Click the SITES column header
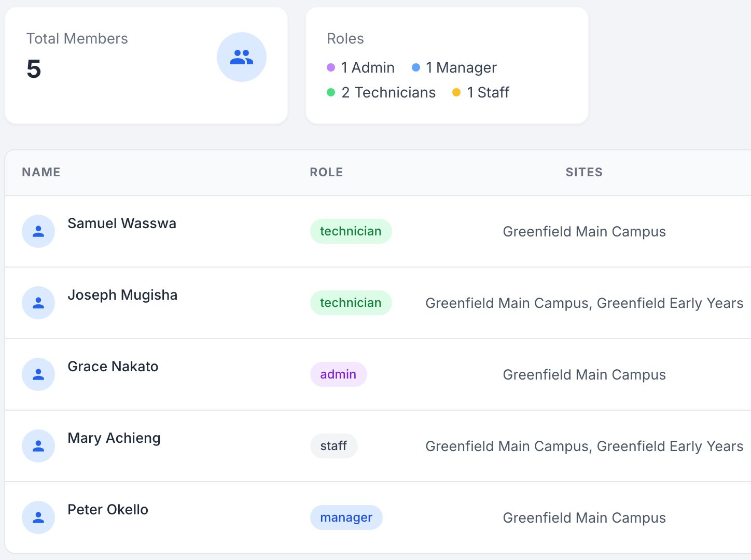The height and width of the screenshot is (560, 751). pyautogui.click(x=584, y=172)
